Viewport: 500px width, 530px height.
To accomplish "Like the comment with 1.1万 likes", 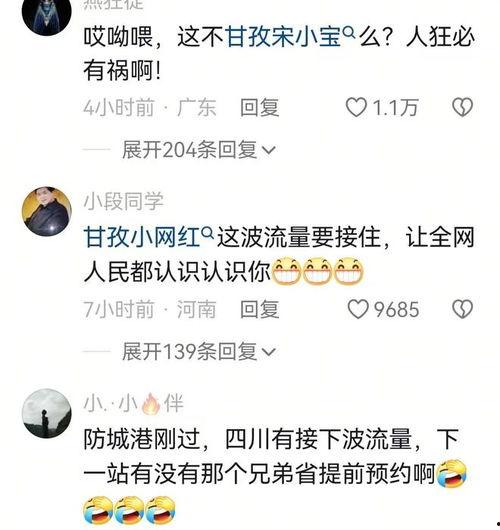I will click(x=356, y=107).
